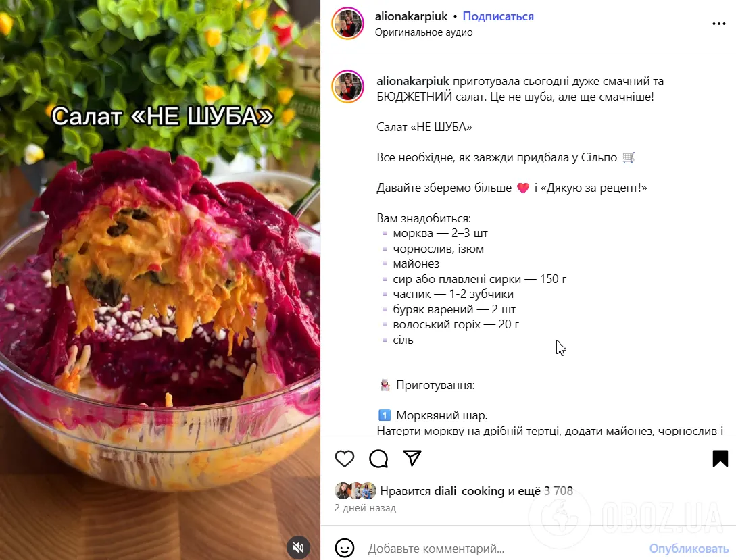Click the caption author avatar

[348, 86]
